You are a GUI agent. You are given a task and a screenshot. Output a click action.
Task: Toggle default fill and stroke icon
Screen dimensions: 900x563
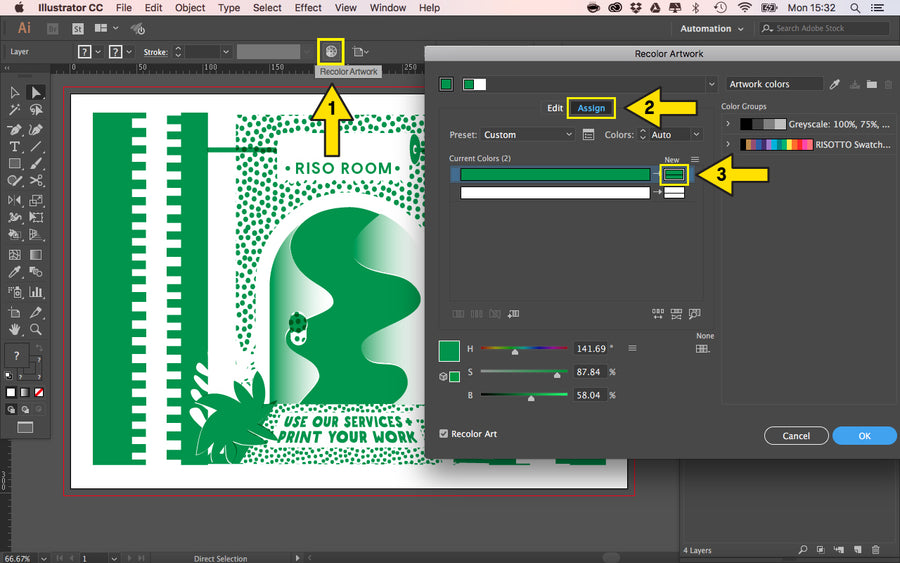(x=9, y=376)
